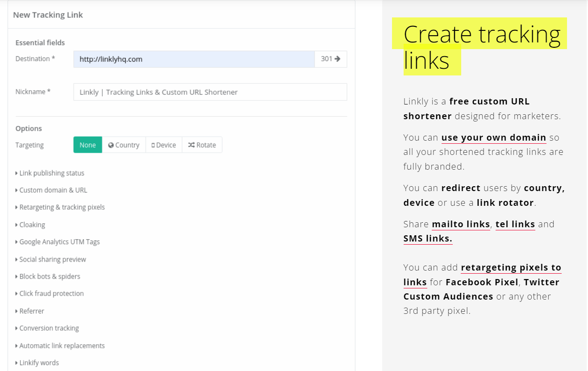
Task: Select Country targeting with globe icon
Action: tap(124, 145)
